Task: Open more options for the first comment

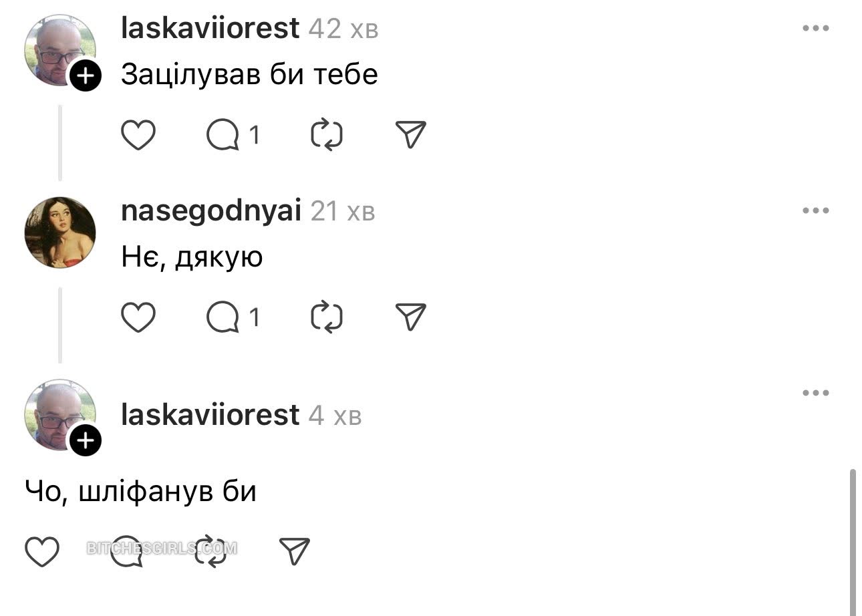Action: point(816,28)
